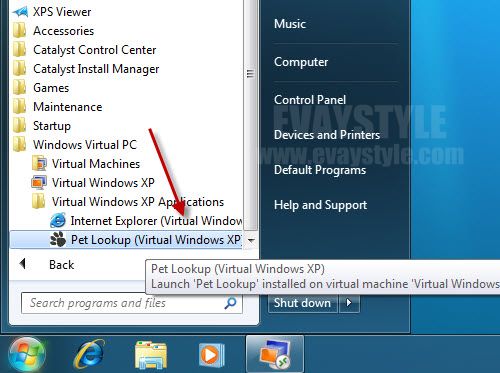The width and height of the screenshot is (500, 373).
Task: Click the Pet Lookup paw print icon
Action: coord(58,239)
